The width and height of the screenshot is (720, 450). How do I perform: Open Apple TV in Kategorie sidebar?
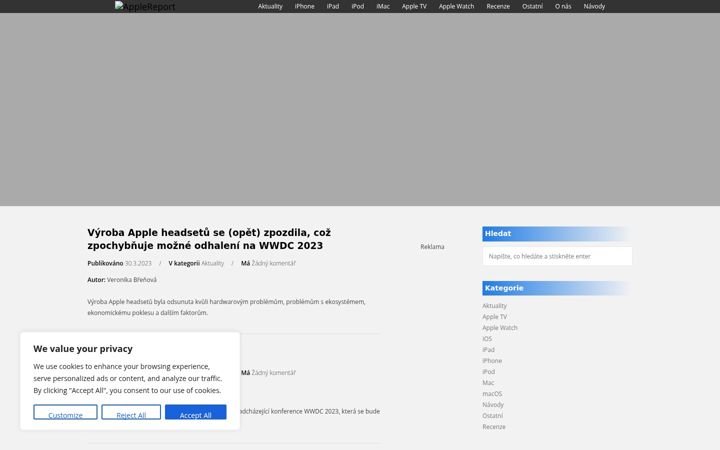(x=495, y=317)
